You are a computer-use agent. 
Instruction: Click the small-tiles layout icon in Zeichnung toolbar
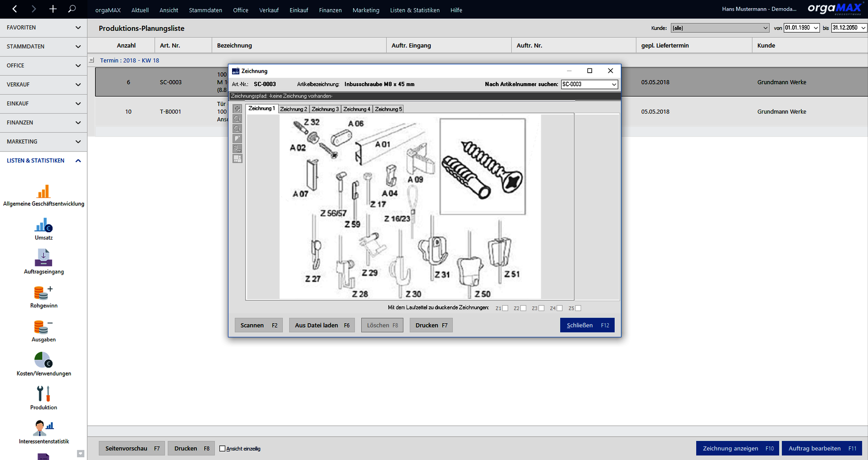238,149
